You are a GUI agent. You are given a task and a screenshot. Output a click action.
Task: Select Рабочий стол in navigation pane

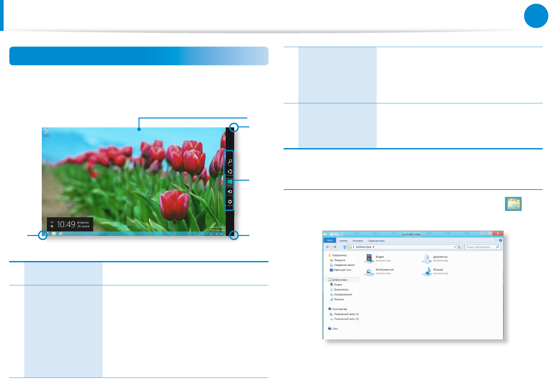coord(342,270)
